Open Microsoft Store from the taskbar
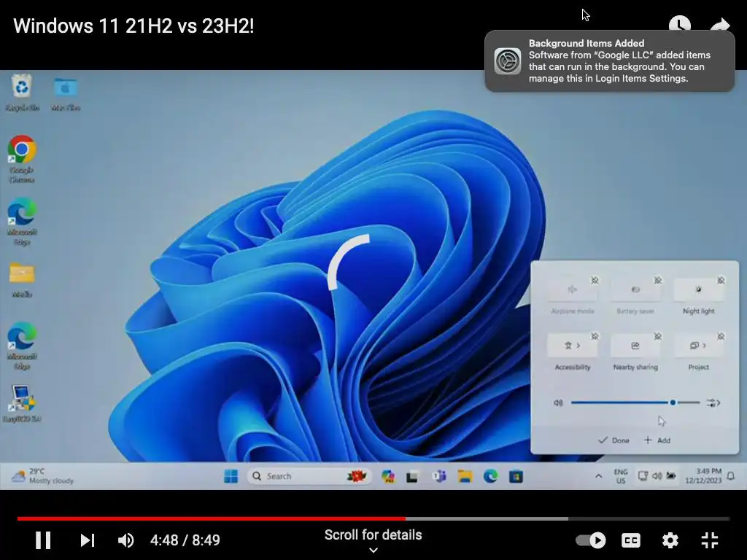The height and width of the screenshot is (560, 747). coord(516,476)
